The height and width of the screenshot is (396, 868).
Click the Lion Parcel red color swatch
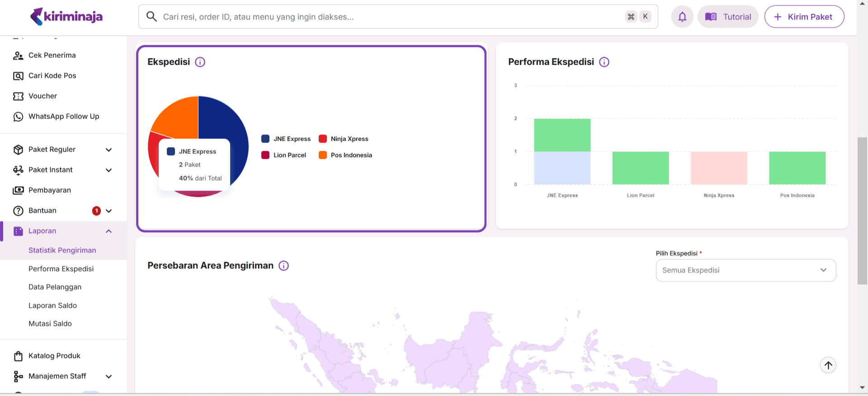coord(265,155)
